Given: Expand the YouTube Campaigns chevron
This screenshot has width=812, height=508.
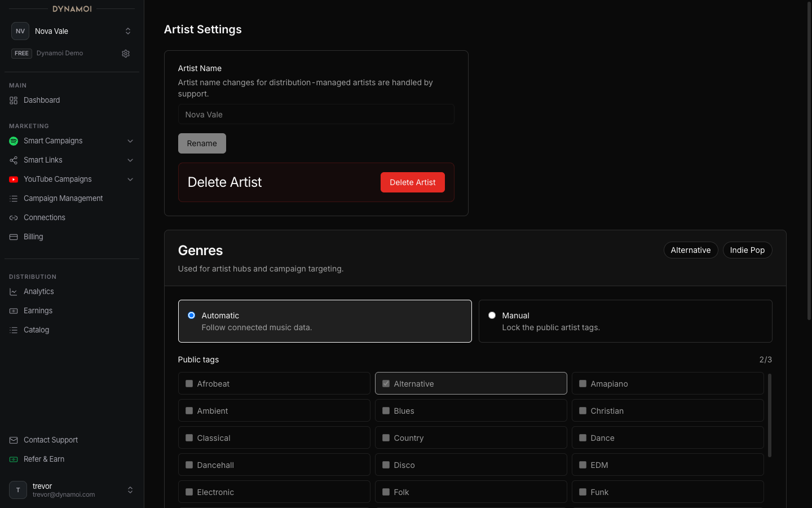Looking at the screenshot, I should [x=130, y=179].
